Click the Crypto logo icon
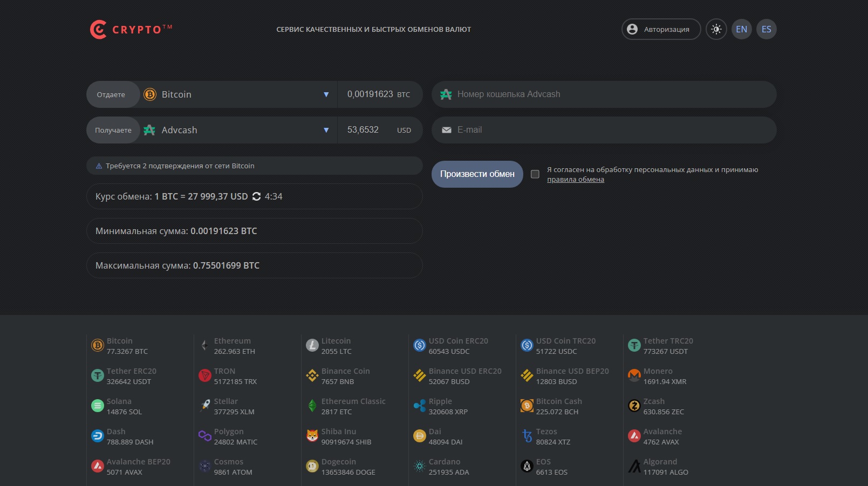Image resolution: width=868 pixels, height=486 pixels. pos(98,30)
